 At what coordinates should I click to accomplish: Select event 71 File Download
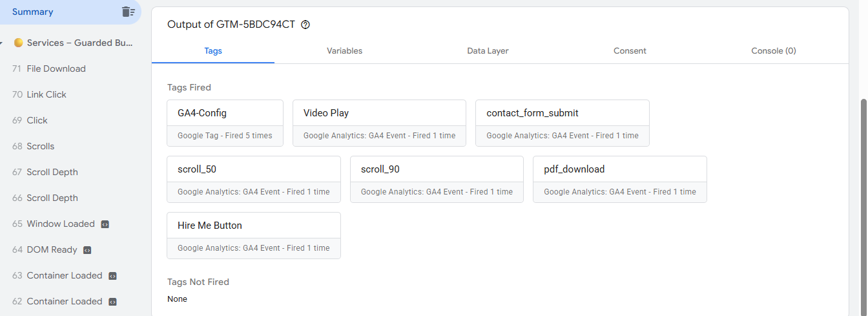56,68
